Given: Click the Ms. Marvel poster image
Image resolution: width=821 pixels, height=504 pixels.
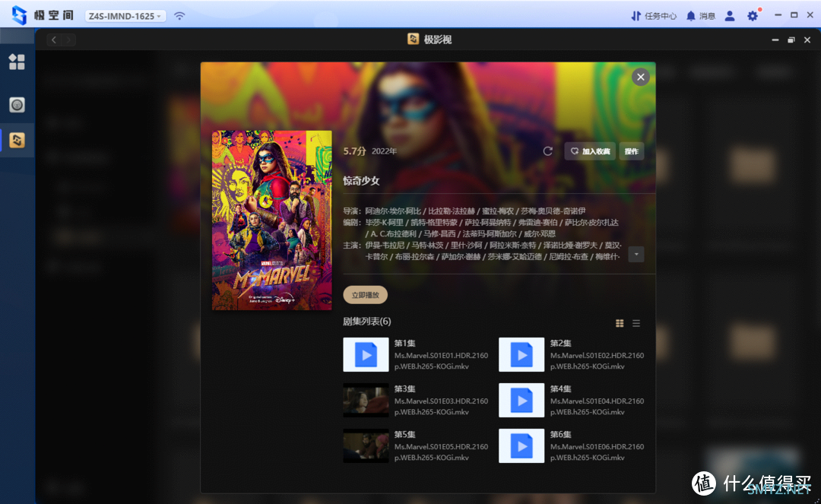Looking at the screenshot, I should click(x=271, y=220).
